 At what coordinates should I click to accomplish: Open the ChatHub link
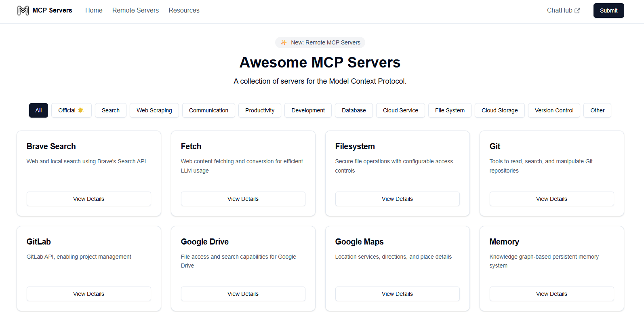(564, 11)
